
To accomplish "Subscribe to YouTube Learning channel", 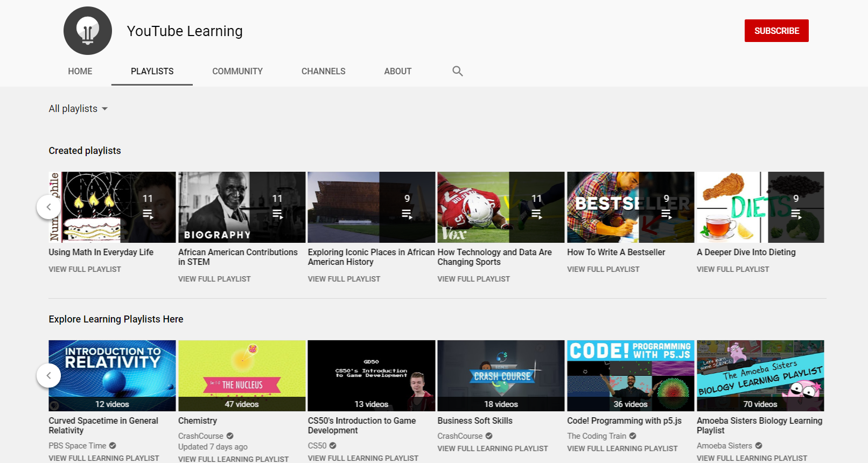I will coord(776,31).
